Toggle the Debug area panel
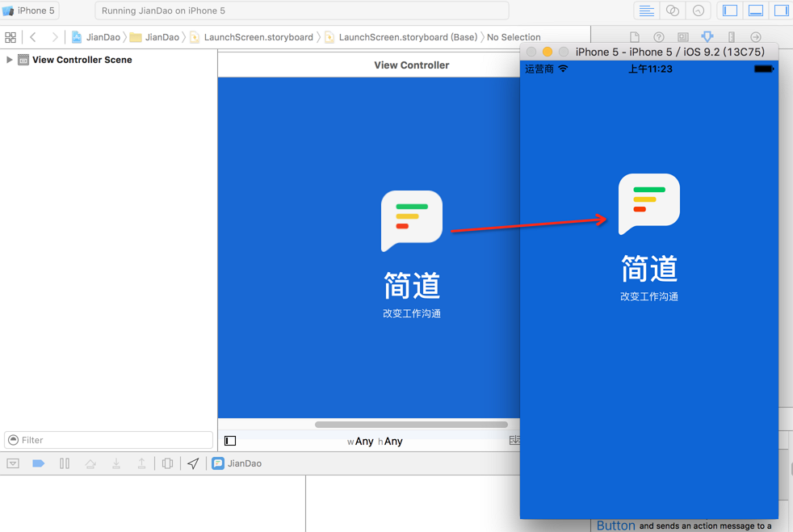 click(x=756, y=10)
